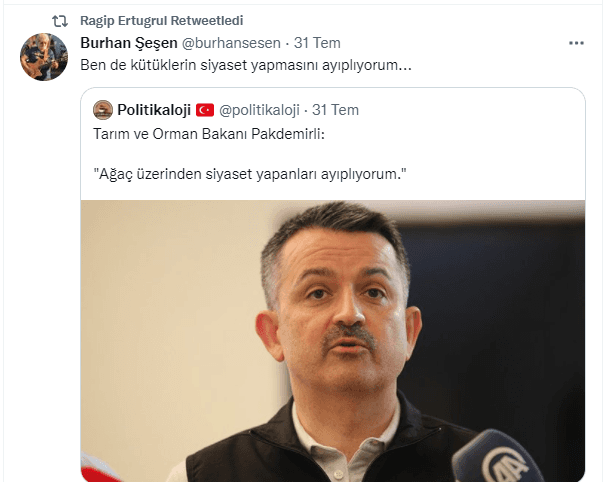
Task: Open the main tweet's 31 Tem timestamp
Action: coord(317,43)
